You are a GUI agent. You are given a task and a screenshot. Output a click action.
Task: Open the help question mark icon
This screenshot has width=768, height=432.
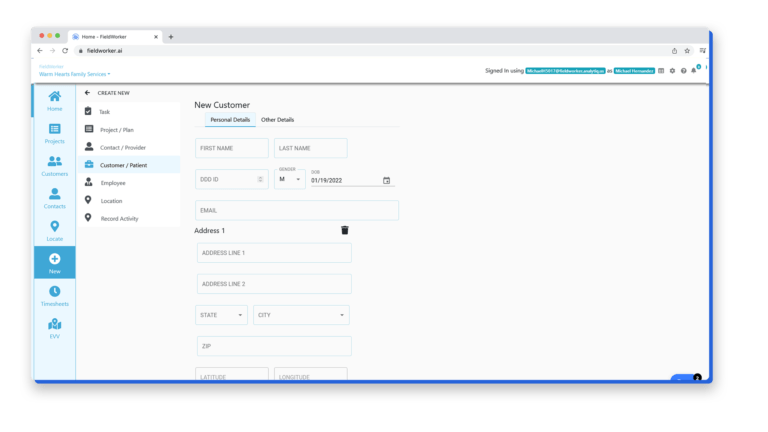coord(683,71)
